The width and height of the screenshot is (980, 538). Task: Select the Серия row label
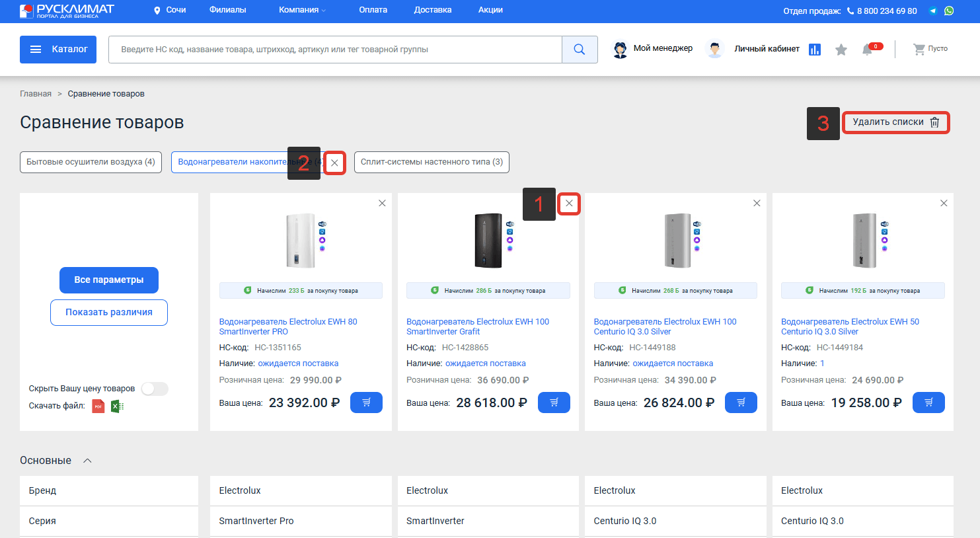click(42, 521)
